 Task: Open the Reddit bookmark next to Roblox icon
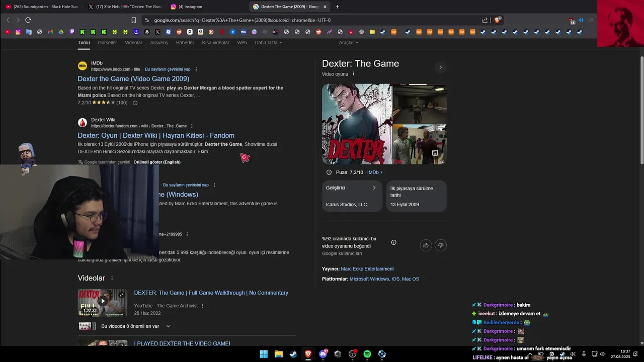click(x=179, y=32)
